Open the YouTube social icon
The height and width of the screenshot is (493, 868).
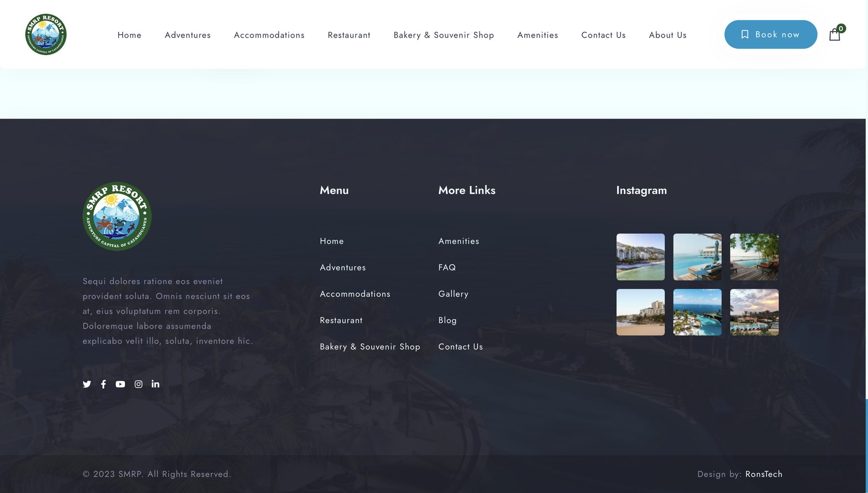pyautogui.click(x=120, y=384)
